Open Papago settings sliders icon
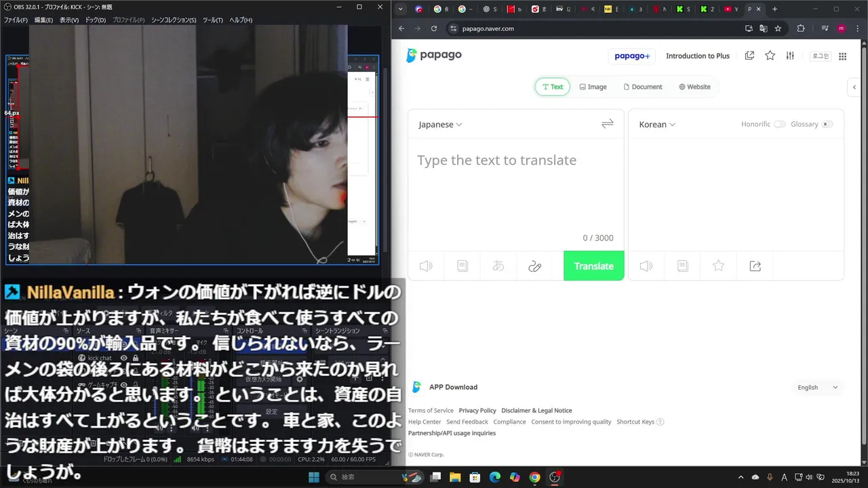Viewport: 868px width, 488px height. pos(790,56)
